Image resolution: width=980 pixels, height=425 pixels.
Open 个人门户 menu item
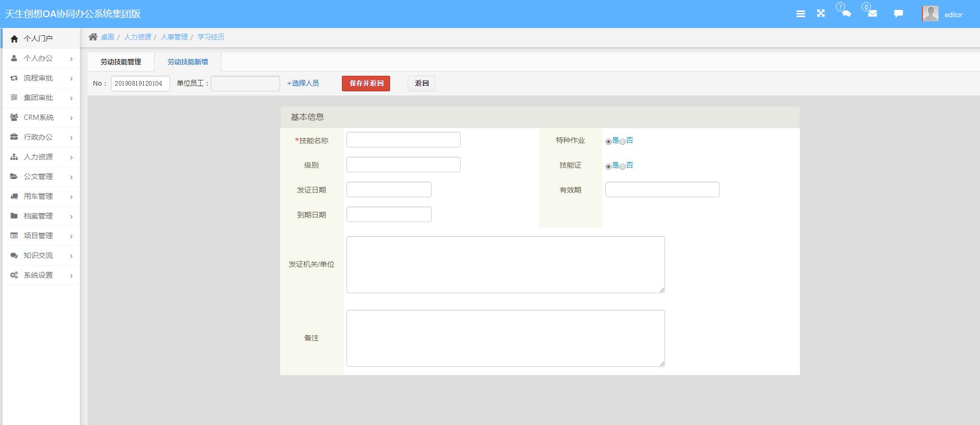pyautogui.click(x=41, y=38)
